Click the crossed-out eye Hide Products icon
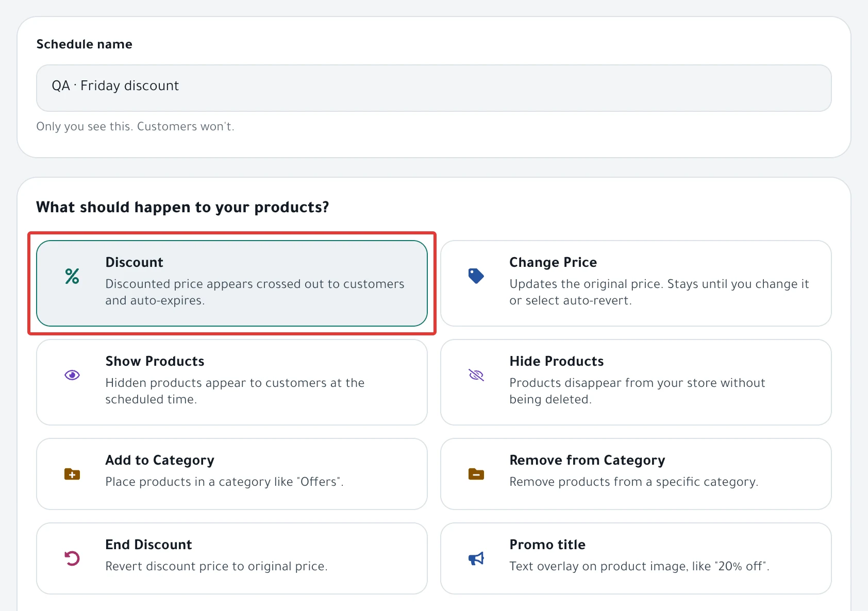The width and height of the screenshot is (868, 611). (x=476, y=375)
